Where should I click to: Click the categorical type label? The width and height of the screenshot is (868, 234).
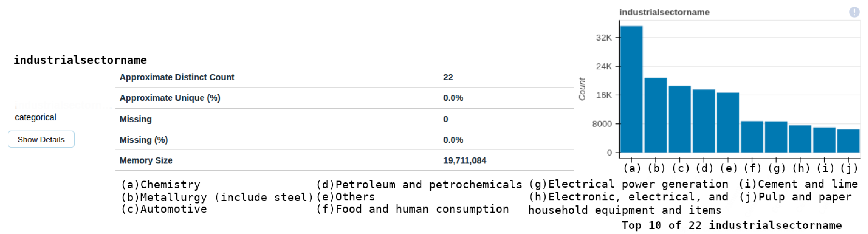click(35, 118)
